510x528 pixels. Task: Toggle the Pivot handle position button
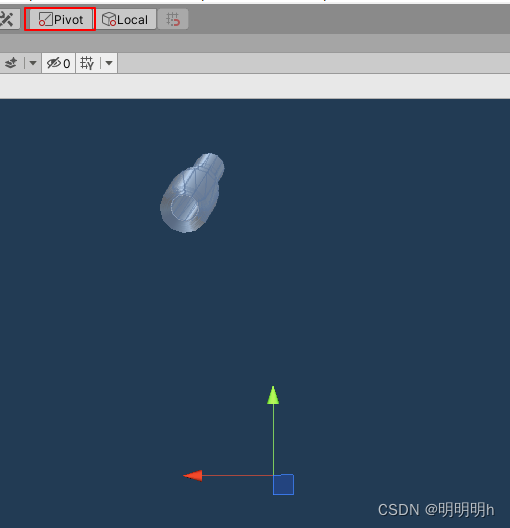[61, 19]
